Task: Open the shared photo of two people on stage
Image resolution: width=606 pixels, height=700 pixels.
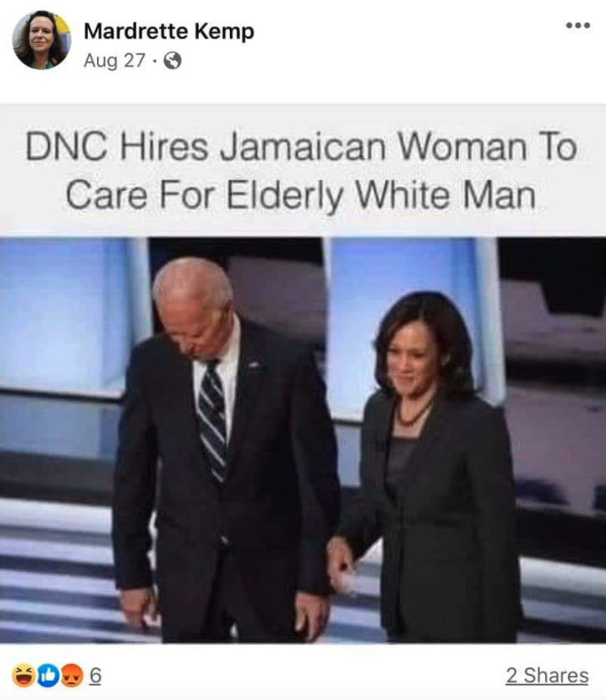Action: (x=303, y=440)
